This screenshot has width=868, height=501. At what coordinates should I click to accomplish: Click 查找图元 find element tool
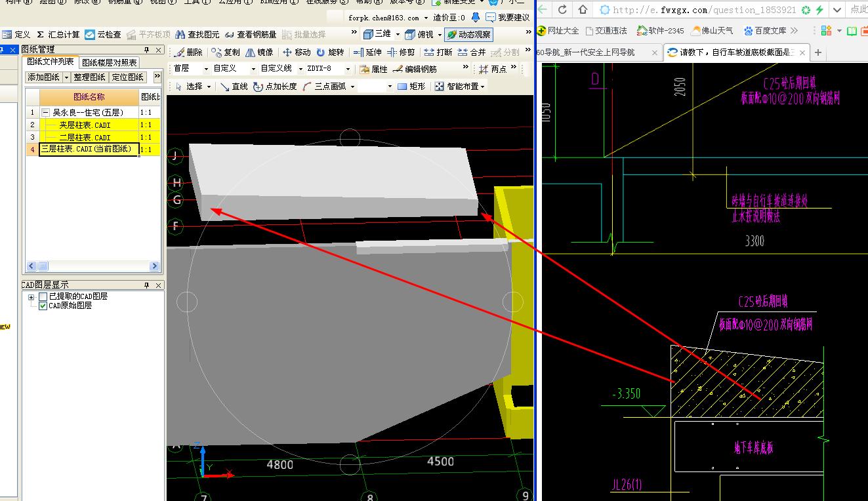click(x=196, y=35)
